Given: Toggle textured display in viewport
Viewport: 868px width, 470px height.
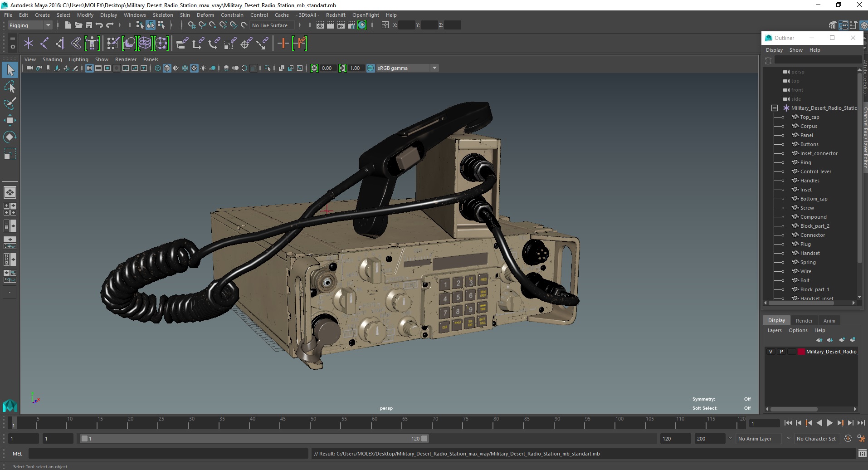Looking at the screenshot, I should [194, 68].
